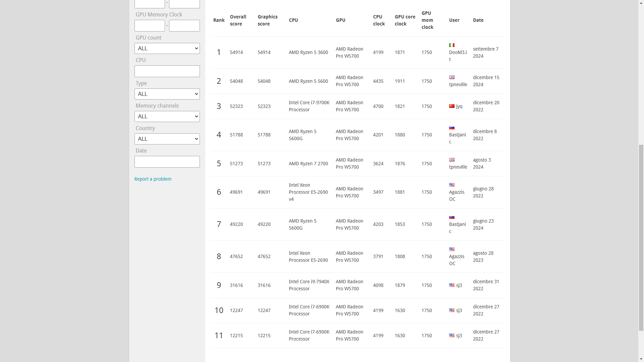
Task: Click the page vertical scrollbar thumb
Action: point(641,238)
